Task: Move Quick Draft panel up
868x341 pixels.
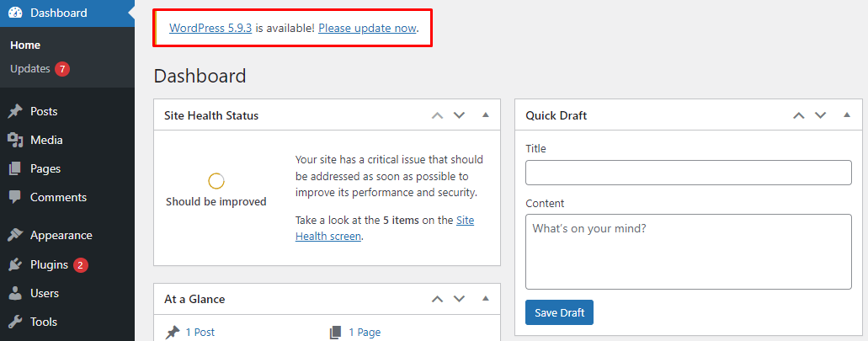Action: (x=798, y=115)
